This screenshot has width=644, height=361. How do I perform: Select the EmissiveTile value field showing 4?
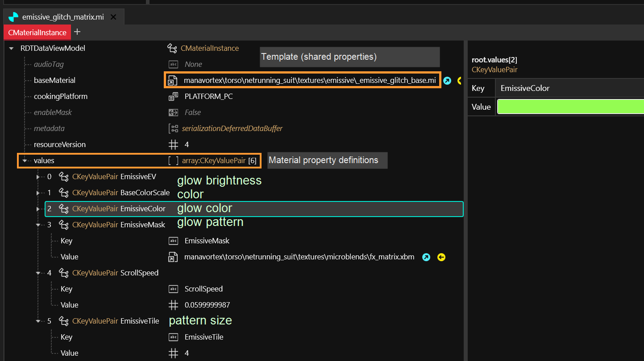pos(187,353)
